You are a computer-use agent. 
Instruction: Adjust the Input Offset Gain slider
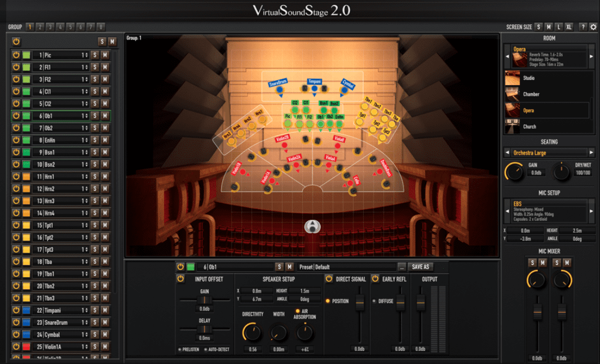[204, 300]
